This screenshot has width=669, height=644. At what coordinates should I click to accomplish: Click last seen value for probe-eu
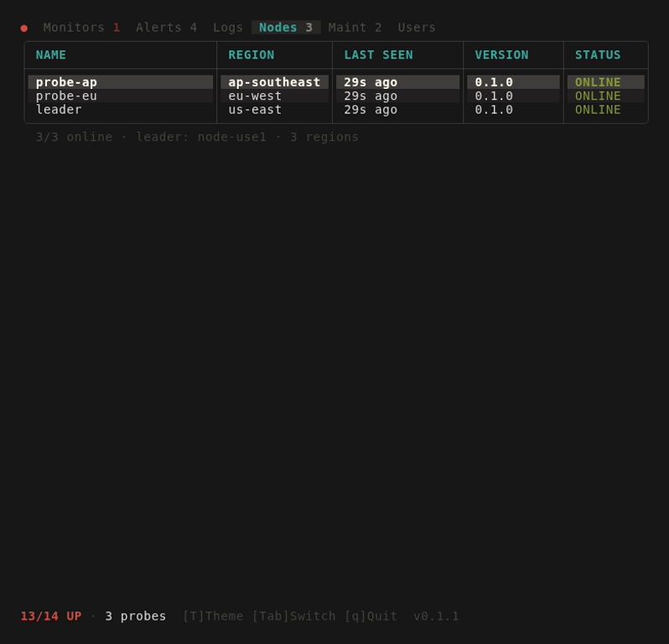click(371, 96)
